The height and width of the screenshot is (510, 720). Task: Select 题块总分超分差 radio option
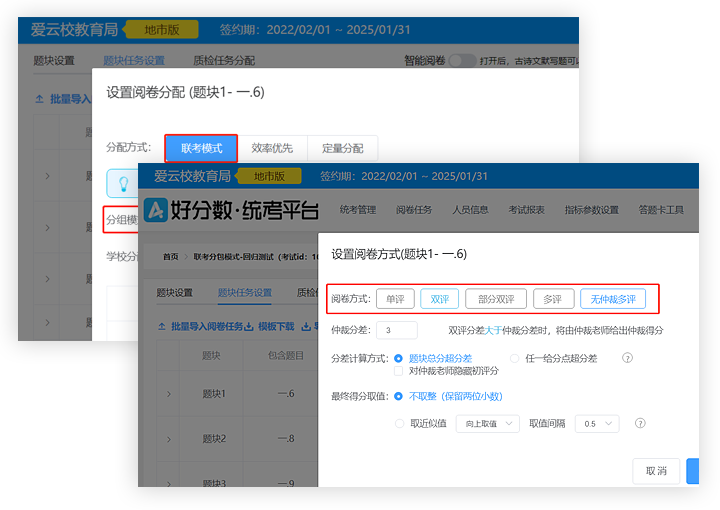399,358
